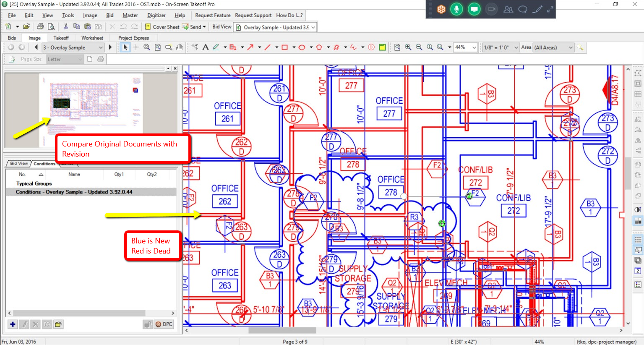Sort by the Name column header
This screenshot has width=644, height=345.
click(x=74, y=174)
